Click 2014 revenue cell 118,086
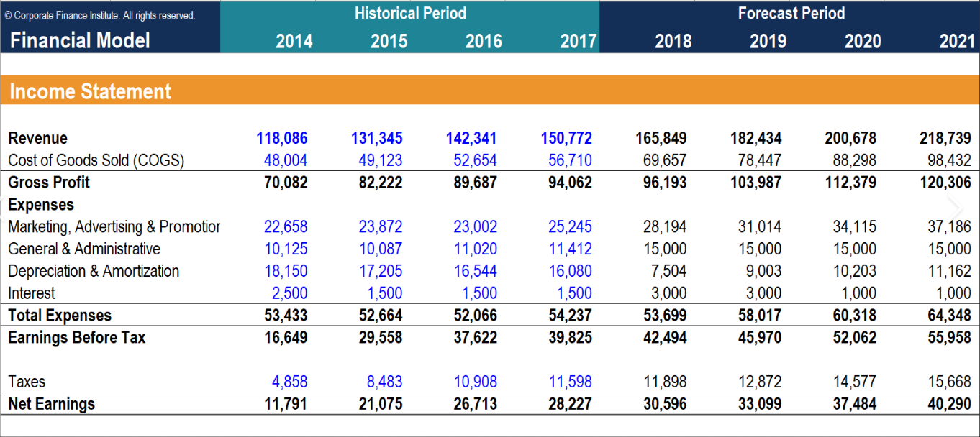This screenshot has height=437, width=980. point(282,138)
